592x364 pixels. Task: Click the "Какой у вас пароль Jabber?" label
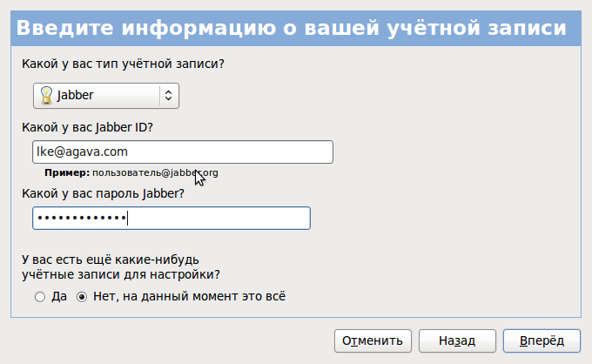click(x=101, y=192)
